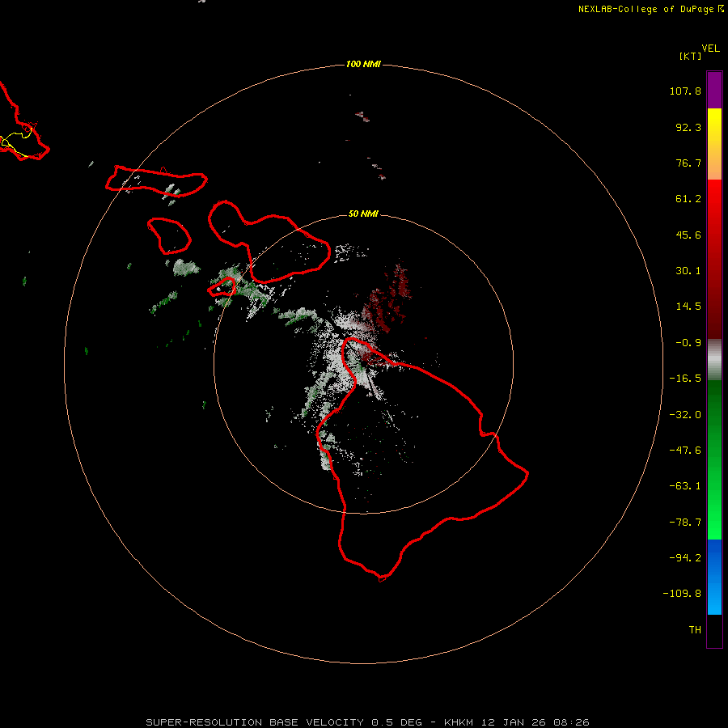Click the 50 NMI range ring label
This screenshot has width=728, height=728.
(363, 214)
